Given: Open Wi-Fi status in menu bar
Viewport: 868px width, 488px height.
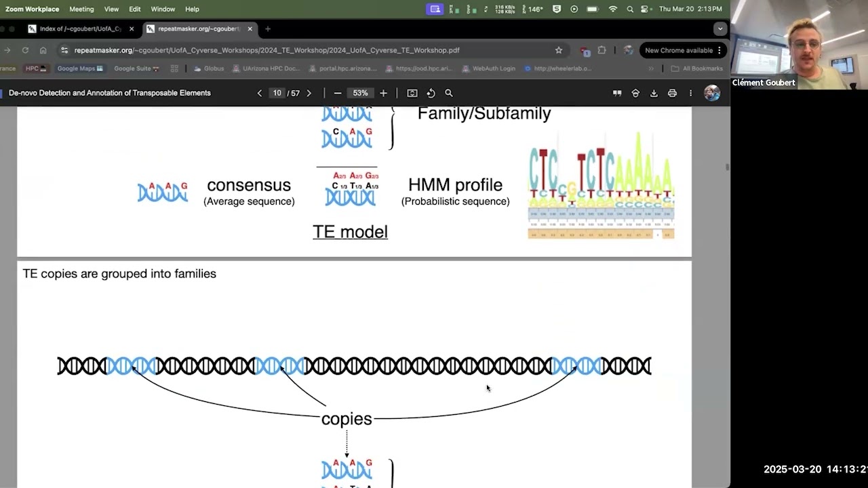Looking at the screenshot, I should pos(613,9).
